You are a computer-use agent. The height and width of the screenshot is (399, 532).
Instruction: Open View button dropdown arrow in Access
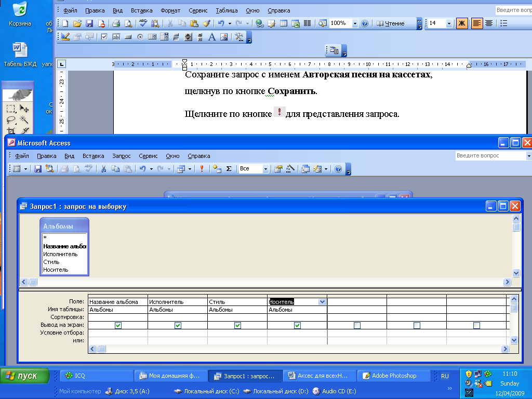25,169
